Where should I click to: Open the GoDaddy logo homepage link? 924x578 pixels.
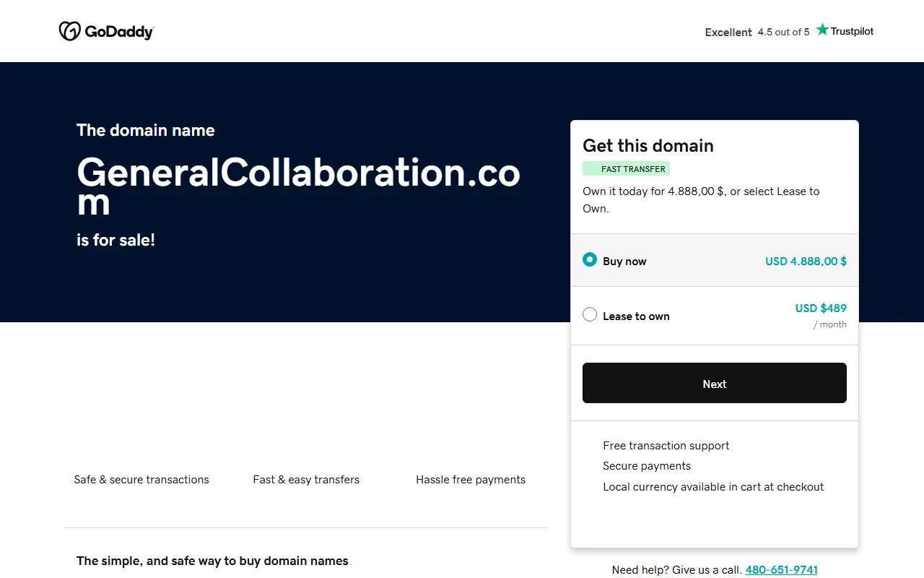point(106,31)
